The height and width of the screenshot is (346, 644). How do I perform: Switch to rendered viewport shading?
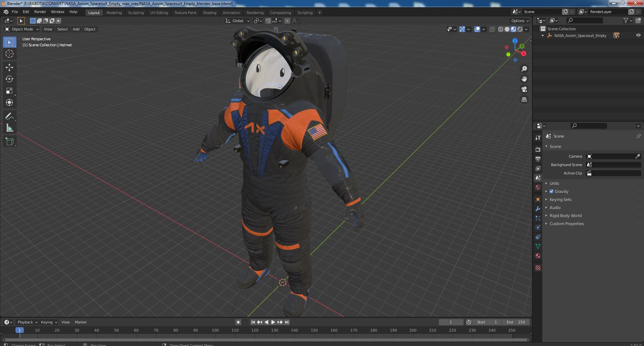(x=520, y=29)
